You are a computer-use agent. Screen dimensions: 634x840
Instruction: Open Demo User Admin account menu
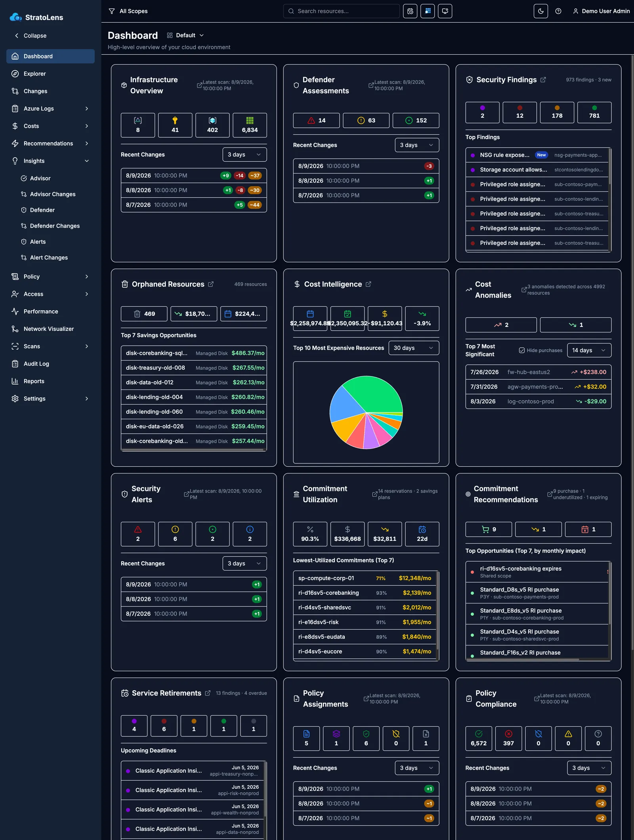coord(601,11)
